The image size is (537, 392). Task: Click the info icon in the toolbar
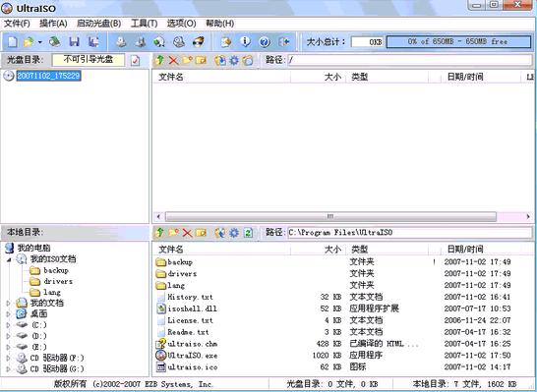(x=245, y=41)
